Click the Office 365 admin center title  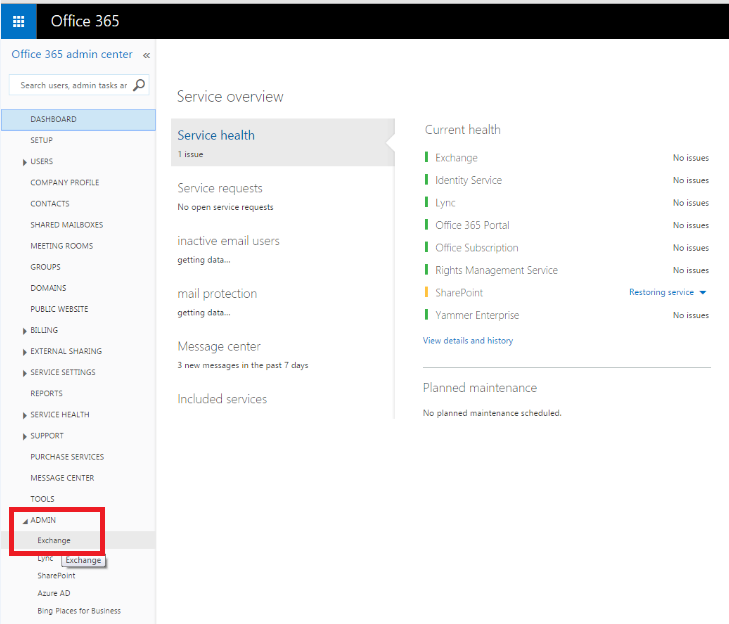(72, 54)
